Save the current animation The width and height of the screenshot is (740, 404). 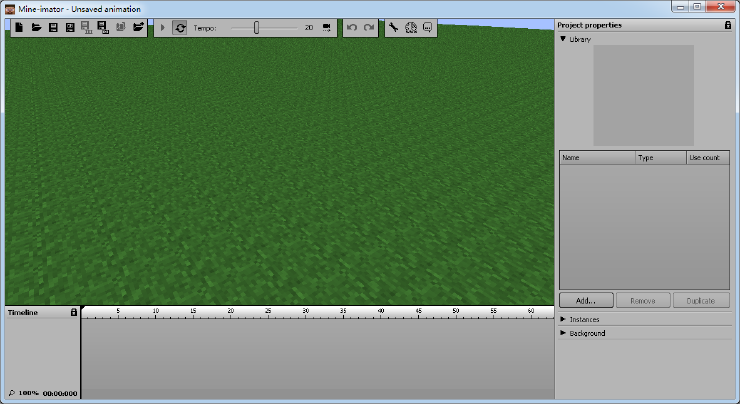(x=53, y=27)
